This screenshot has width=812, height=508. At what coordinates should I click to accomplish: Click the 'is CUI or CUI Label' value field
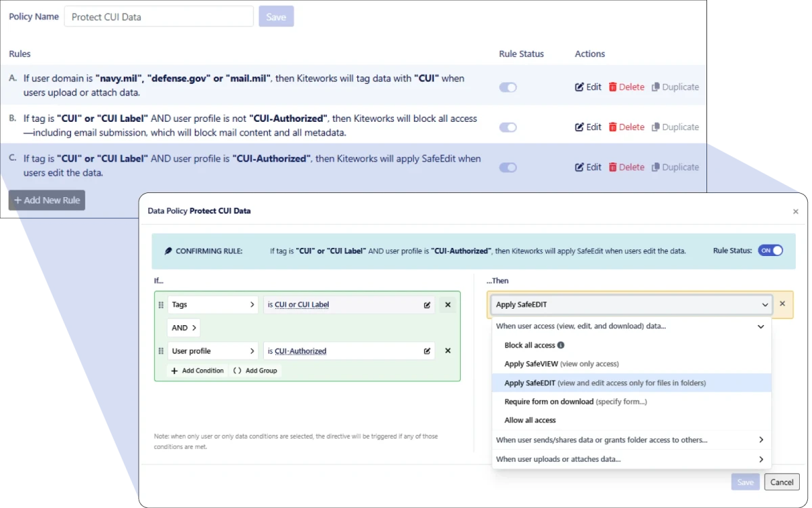point(349,305)
